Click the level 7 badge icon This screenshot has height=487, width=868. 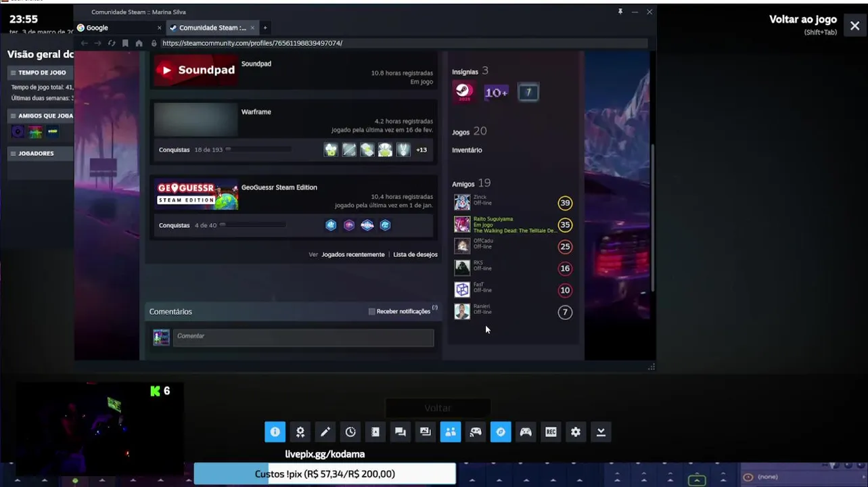[x=528, y=92]
